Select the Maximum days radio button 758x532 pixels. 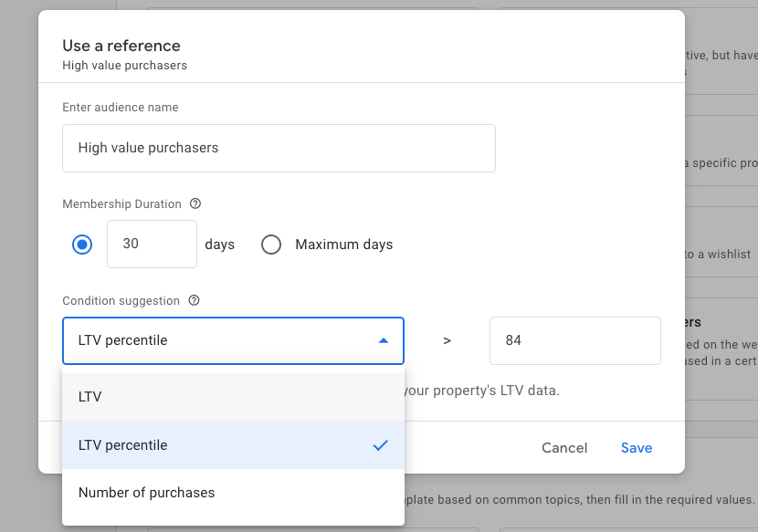tap(271, 245)
